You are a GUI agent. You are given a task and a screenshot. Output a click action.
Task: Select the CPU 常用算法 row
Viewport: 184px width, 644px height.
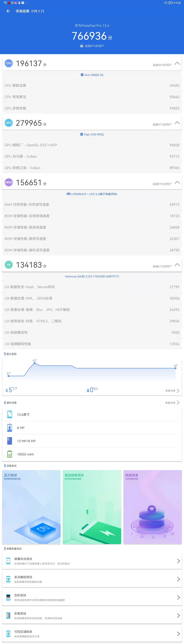(x=92, y=97)
